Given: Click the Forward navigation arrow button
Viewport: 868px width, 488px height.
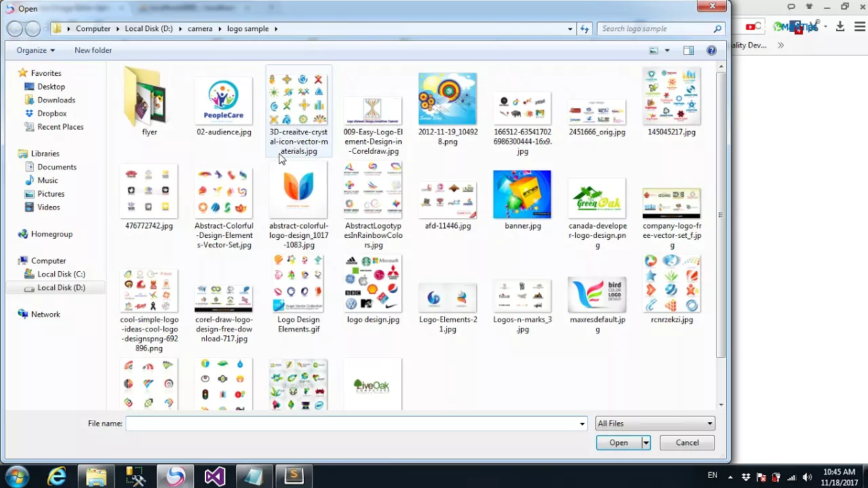Looking at the screenshot, I should (33, 28).
